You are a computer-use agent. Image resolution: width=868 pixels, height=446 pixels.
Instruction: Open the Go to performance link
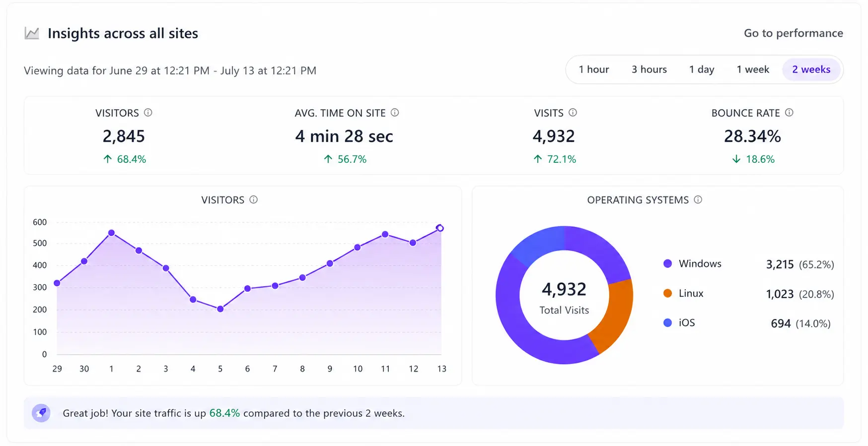[x=793, y=33]
